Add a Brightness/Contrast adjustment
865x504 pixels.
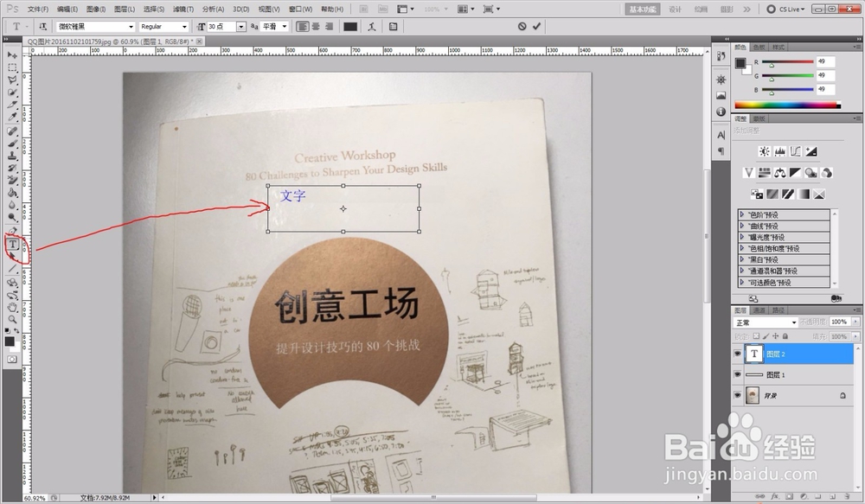[764, 151]
